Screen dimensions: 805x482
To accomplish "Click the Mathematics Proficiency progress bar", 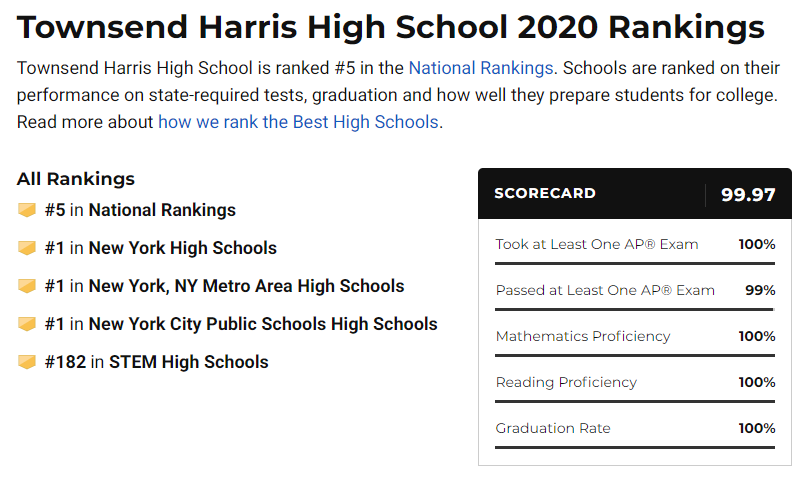I will coord(635,355).
